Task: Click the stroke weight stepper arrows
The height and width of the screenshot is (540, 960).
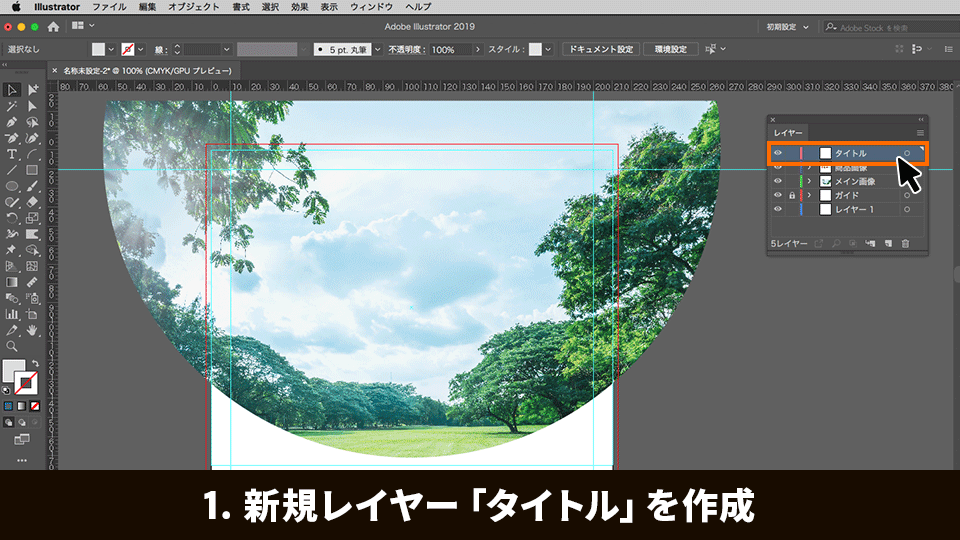Action: 177,49
